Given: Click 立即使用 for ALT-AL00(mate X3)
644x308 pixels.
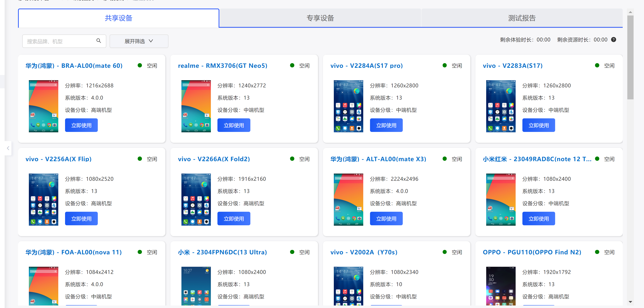Looking at the screenshot, I should pos(386,219).
